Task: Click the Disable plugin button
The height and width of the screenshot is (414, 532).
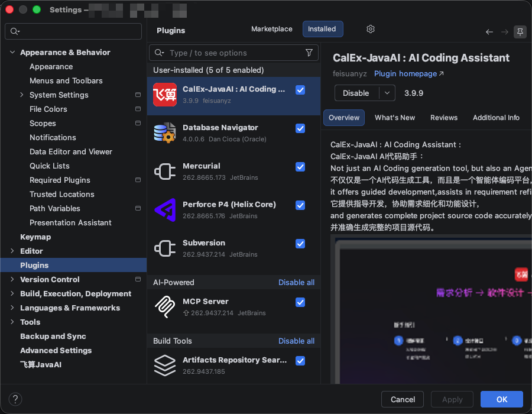Action: point(356,93)
